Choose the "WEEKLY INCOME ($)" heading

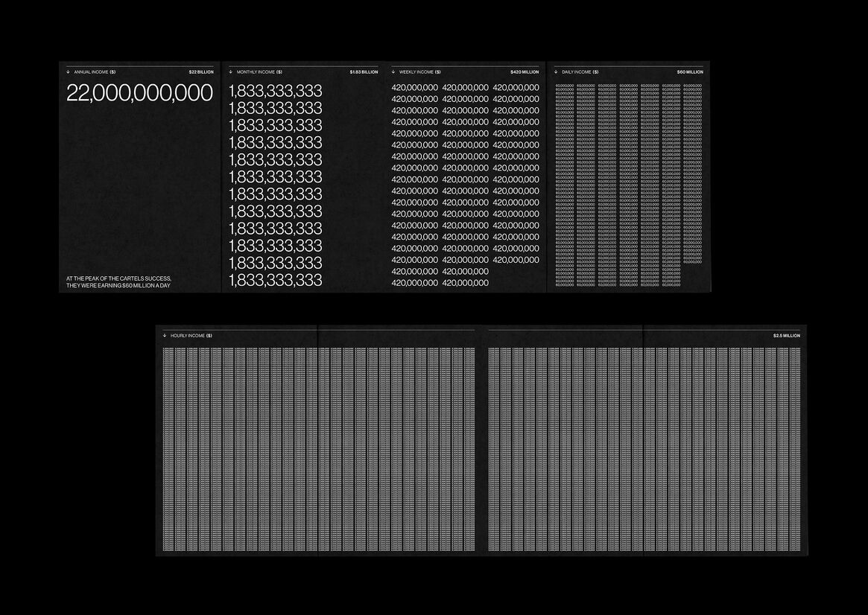click(x=419, y=72)
